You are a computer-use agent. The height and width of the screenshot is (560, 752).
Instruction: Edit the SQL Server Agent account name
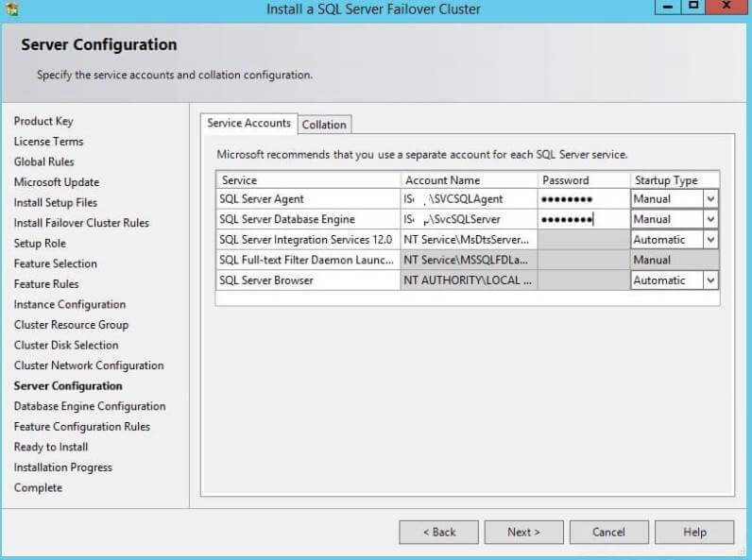[x=469, y=199]
